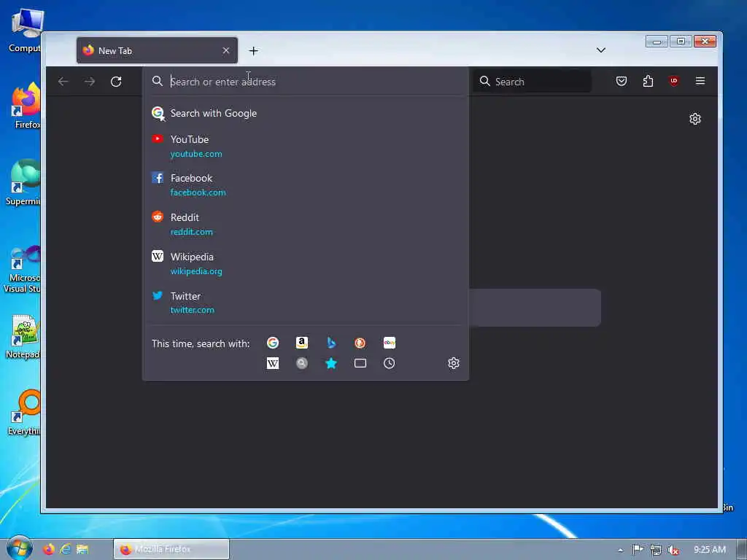Click the Mozilla Firefox taskbar button
Viewport: 747px width, 560px height.
(x=171, y=549)
